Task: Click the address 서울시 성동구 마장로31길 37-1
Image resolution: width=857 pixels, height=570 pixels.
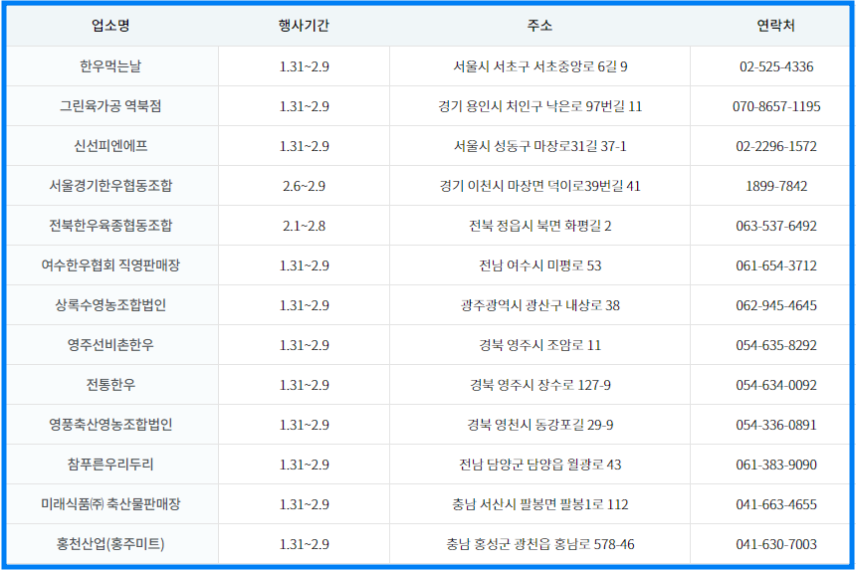Action: point(540,146)
